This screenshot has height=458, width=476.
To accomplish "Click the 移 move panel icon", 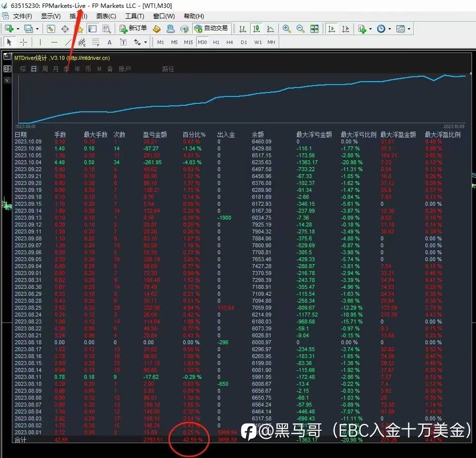I will pyautogui.click(x=7, y=69).
